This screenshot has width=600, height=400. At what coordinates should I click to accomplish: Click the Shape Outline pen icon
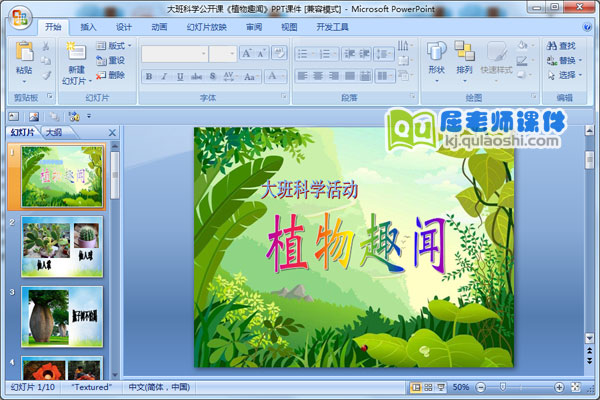click(x=524, y=60)
